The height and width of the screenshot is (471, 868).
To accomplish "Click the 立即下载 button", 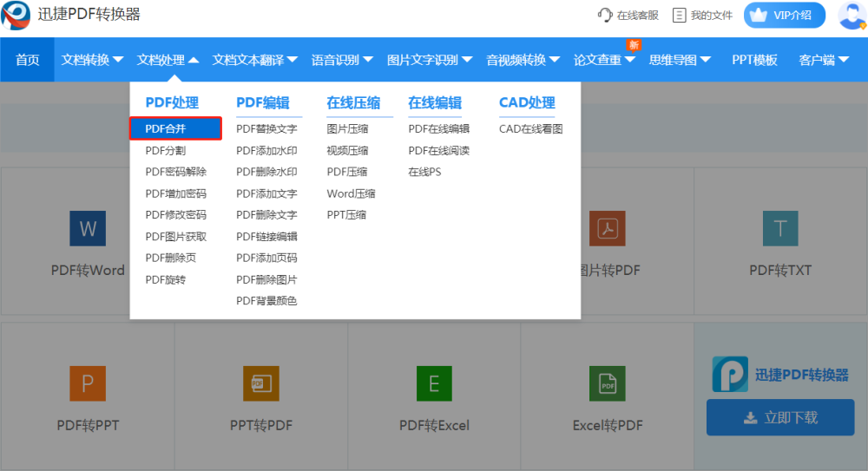I will (780, 417).
